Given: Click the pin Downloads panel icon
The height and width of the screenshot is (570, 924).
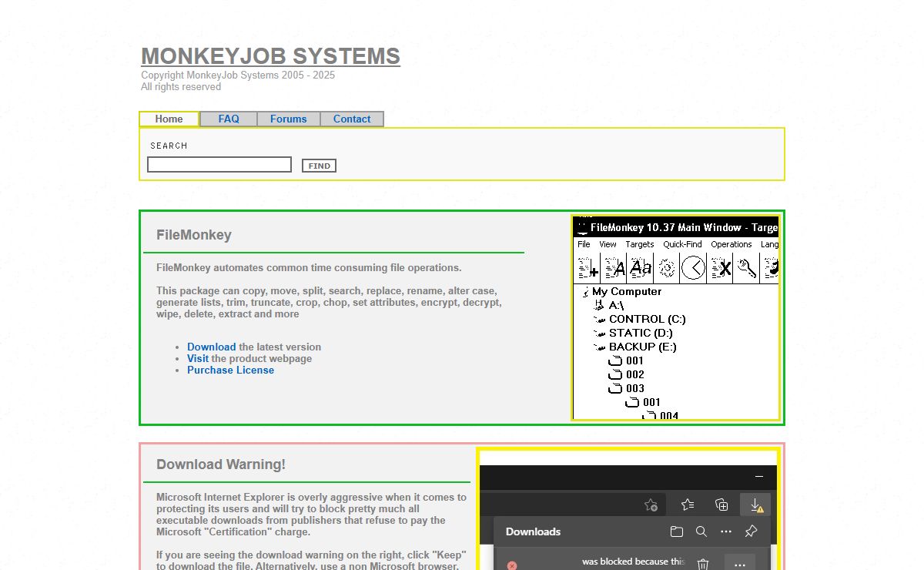Looking at the screenshot, I should pyautogui.click(x=751, y=531).
